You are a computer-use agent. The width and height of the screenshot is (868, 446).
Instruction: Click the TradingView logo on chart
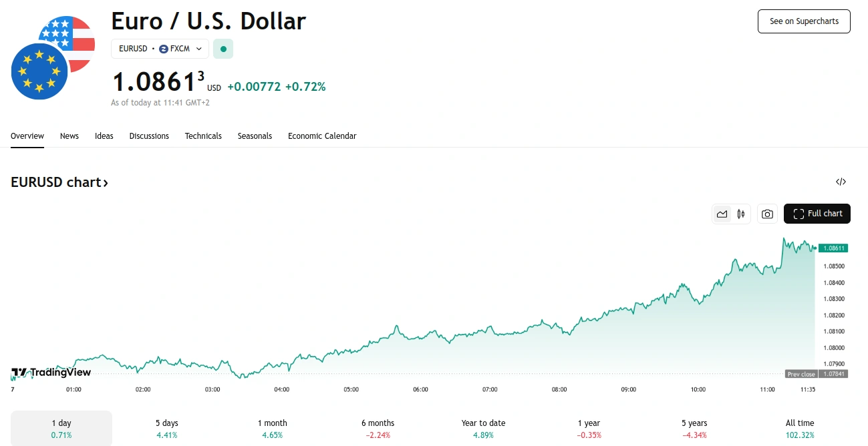coord(51,373)
